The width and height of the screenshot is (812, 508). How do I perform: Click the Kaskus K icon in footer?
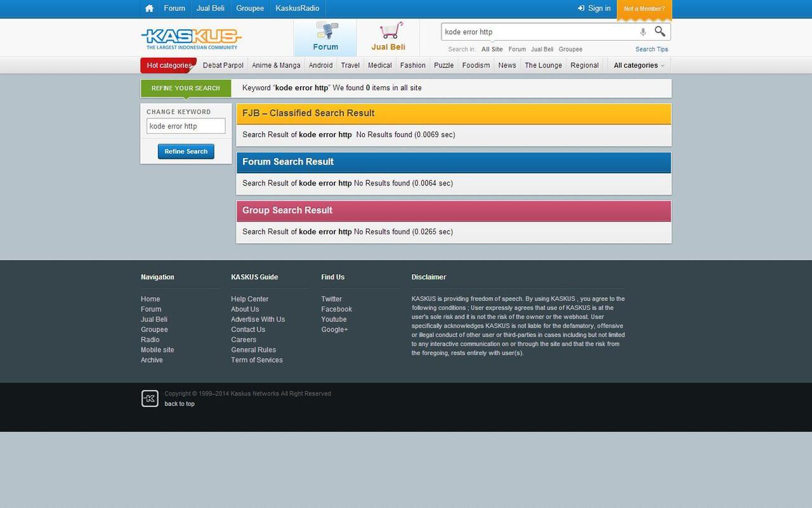click(150, 398)
